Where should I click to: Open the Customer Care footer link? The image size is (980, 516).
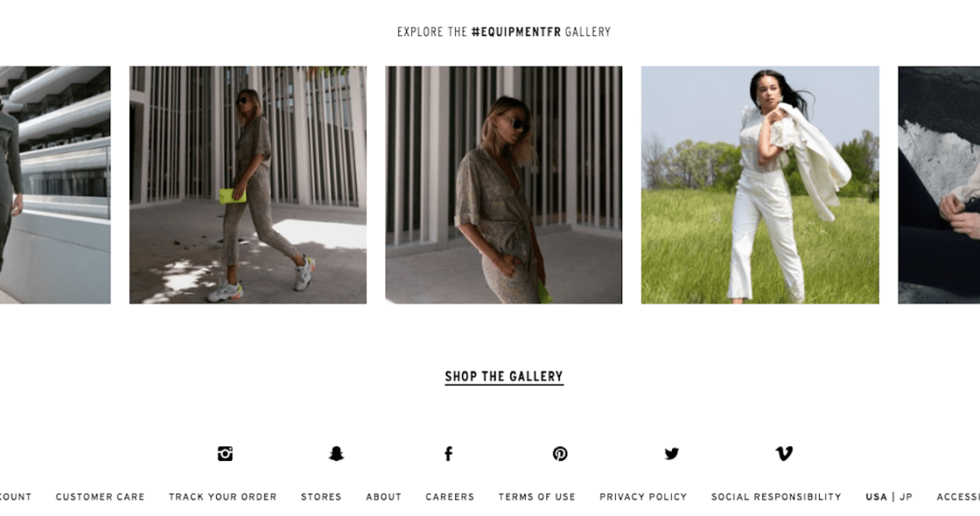pyautogui.click(x=100, y=496)
